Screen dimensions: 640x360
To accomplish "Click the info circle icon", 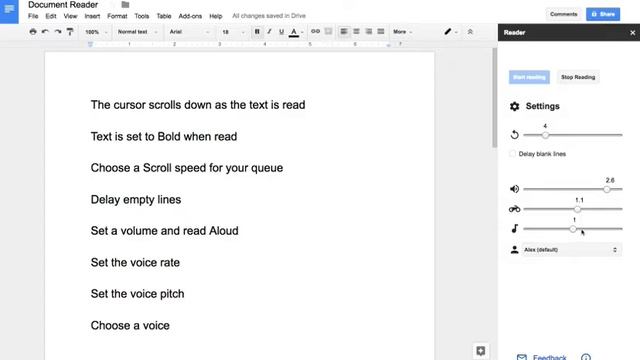I will point(586,357).
